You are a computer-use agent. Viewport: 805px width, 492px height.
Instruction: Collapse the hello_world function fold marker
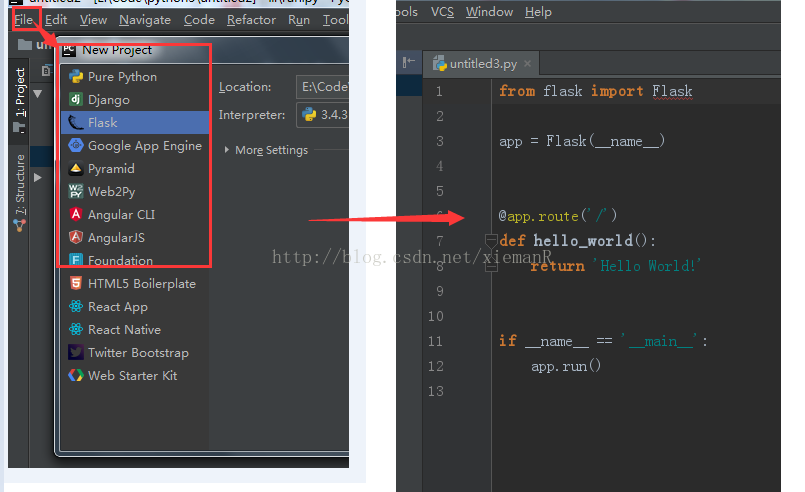coord(491,240)
